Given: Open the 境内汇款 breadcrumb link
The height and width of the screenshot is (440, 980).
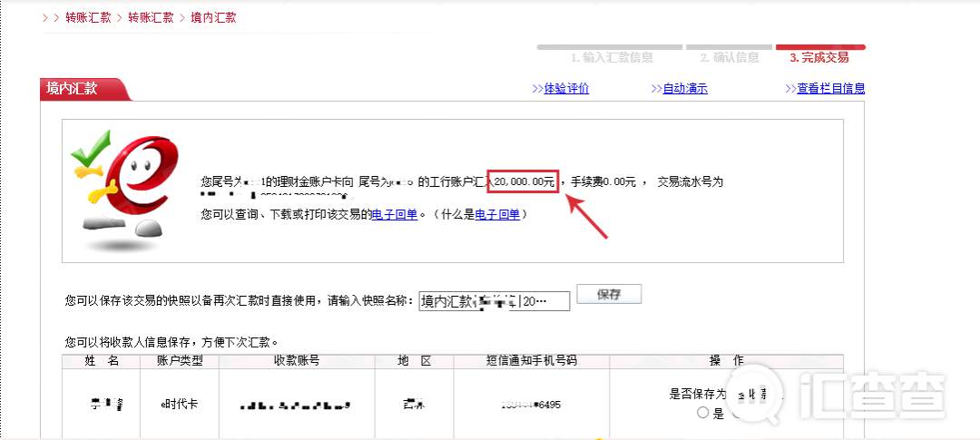Looking at the screenshot, I should pos(213,17).
